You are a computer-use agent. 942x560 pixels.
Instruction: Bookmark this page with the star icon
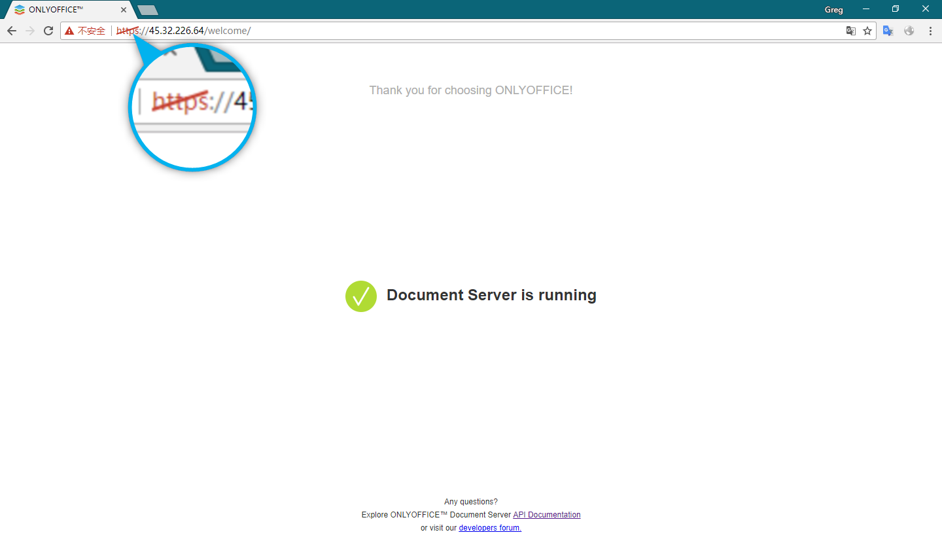(867, 31)
